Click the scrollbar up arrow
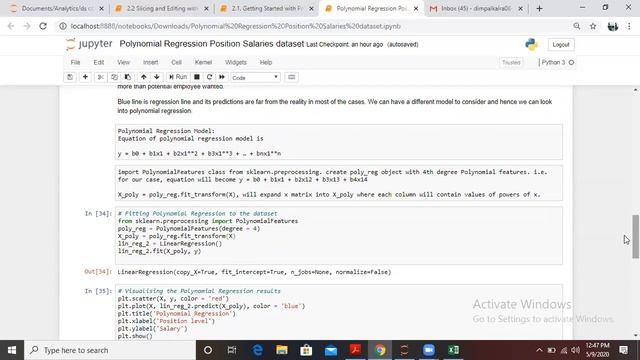 (636, 89)
